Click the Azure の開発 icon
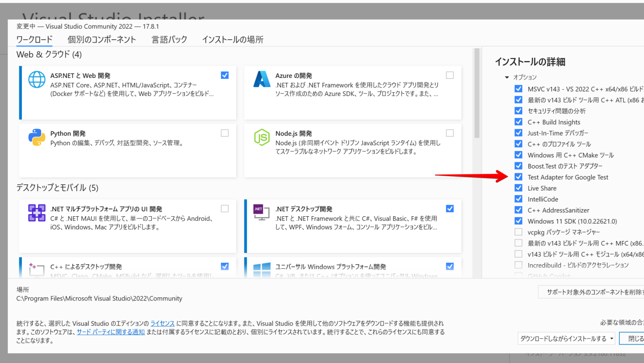The image size is (644, 363). (x=262, y=79)
